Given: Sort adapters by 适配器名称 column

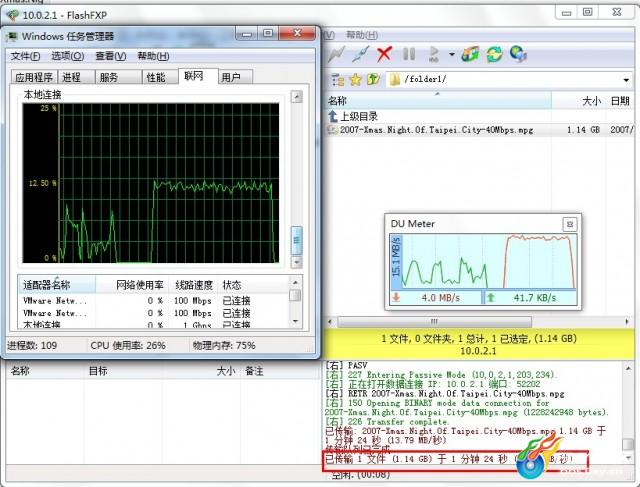Looking at the screenshot, I should point(57,285).
